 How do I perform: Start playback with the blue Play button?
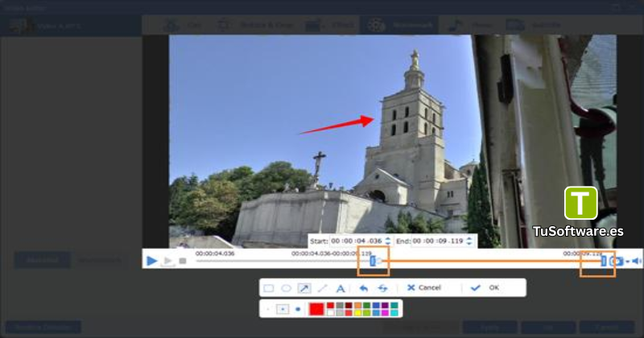(x=151, y=261)
